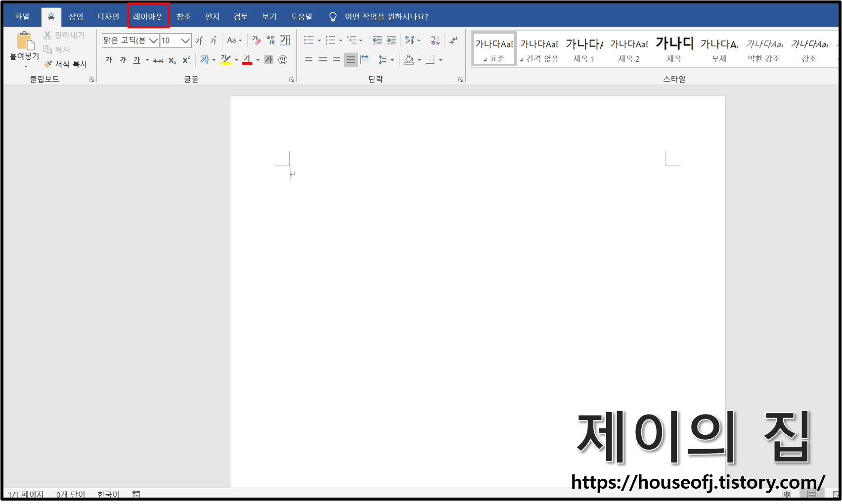Switch to Read Mode view icon

[x=787, y=494]
